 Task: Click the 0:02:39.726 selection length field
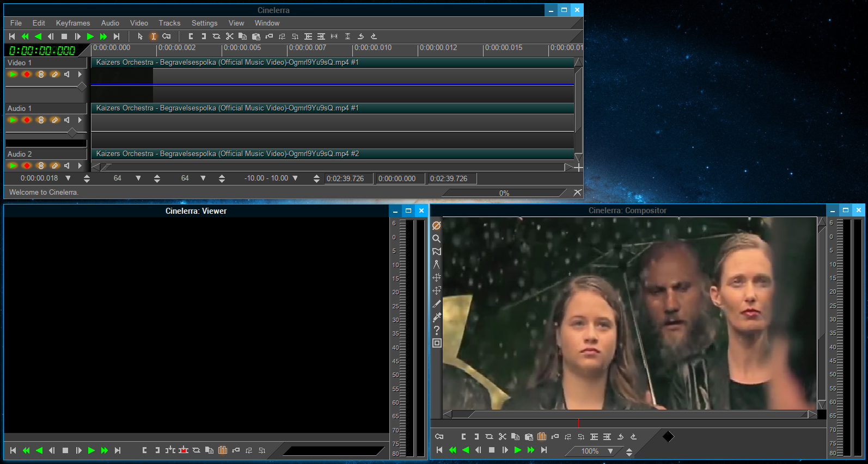click(x=349, y=178)
